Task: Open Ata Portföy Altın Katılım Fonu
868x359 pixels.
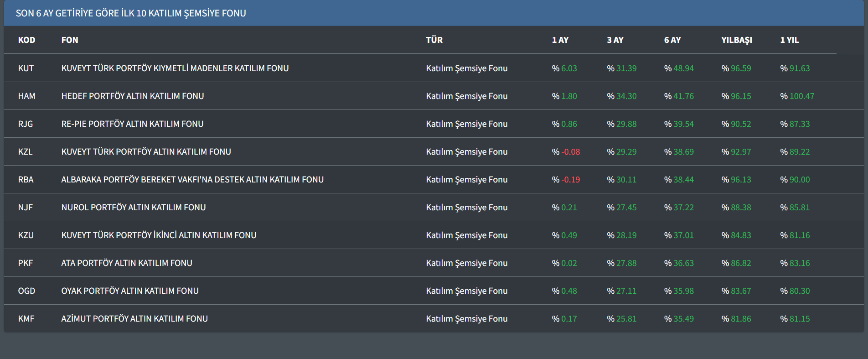Action: point(127,263)
